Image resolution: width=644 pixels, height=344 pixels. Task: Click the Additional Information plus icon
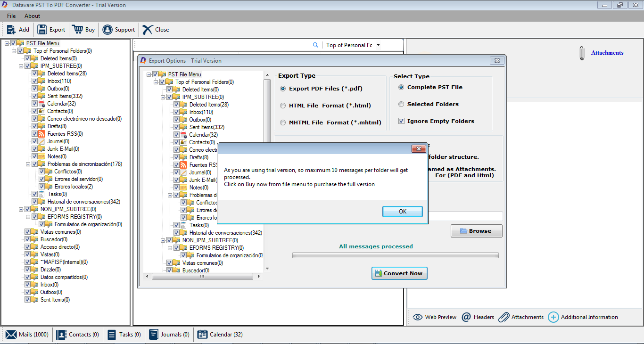tap(553, 317)
